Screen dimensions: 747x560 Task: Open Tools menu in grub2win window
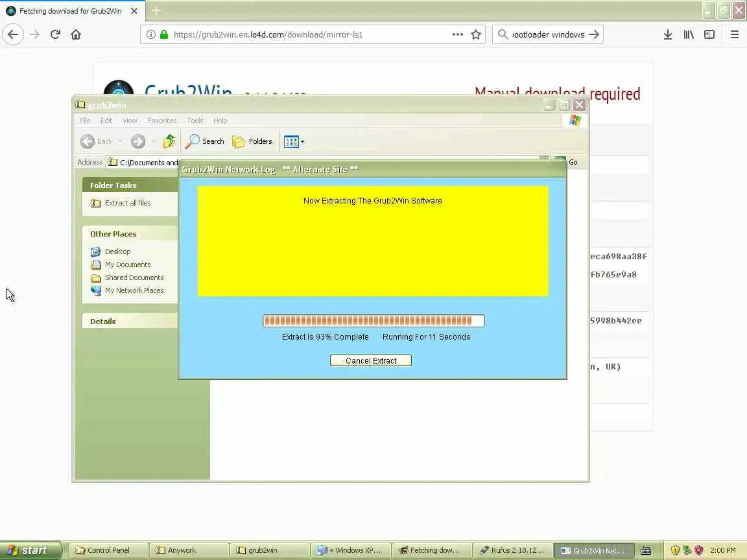195,121
